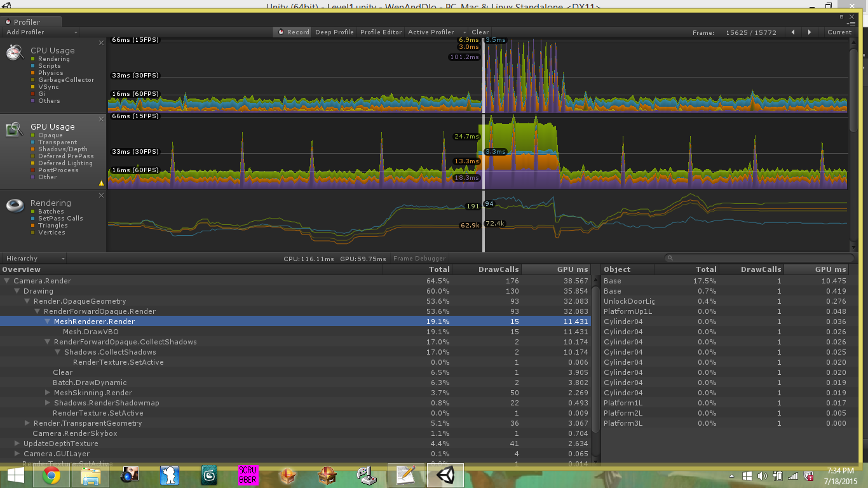
Task: Toggle the GarbageCollector series visibility
Action: coord(62,80)
